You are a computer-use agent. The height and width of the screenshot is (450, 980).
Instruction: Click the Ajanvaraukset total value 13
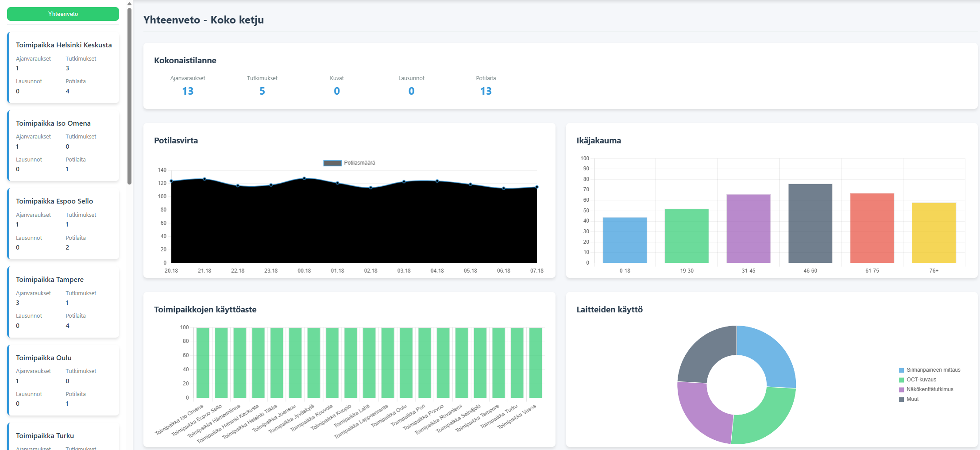pos(188,91)
